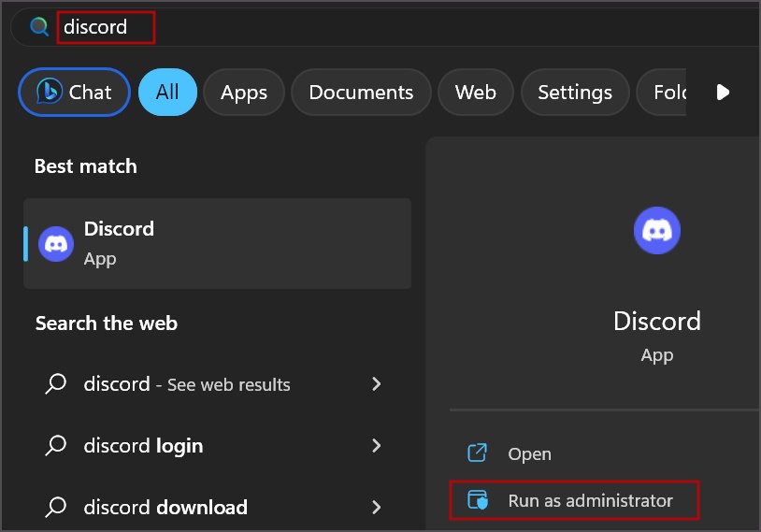The image size is (761, 532).
Task: Expand chevron for 'discord - See web results'
Action: tap(376, 384)
